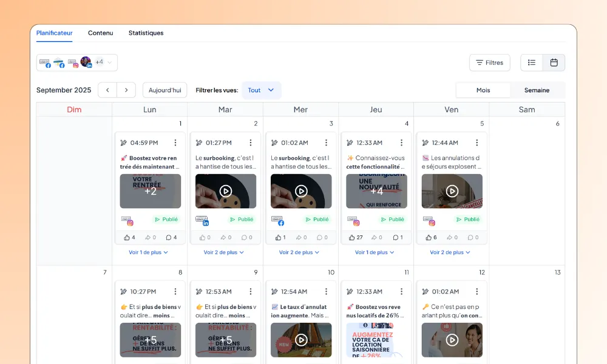
Task: Click the share icon on the 12:44 AM post
Action: pyautogui.click(x=449, y=237)
